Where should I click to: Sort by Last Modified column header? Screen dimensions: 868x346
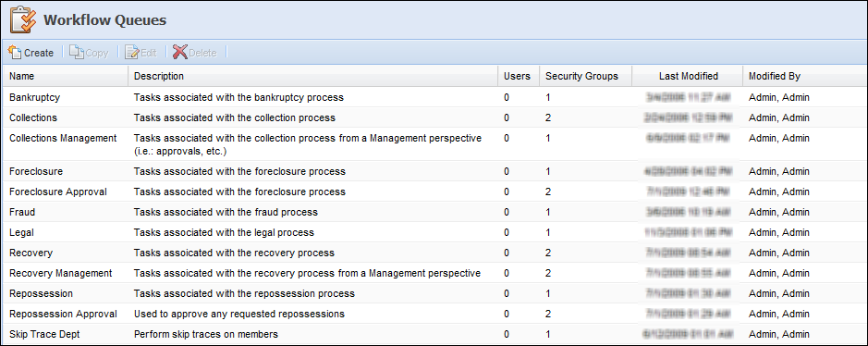coord(688,77)
